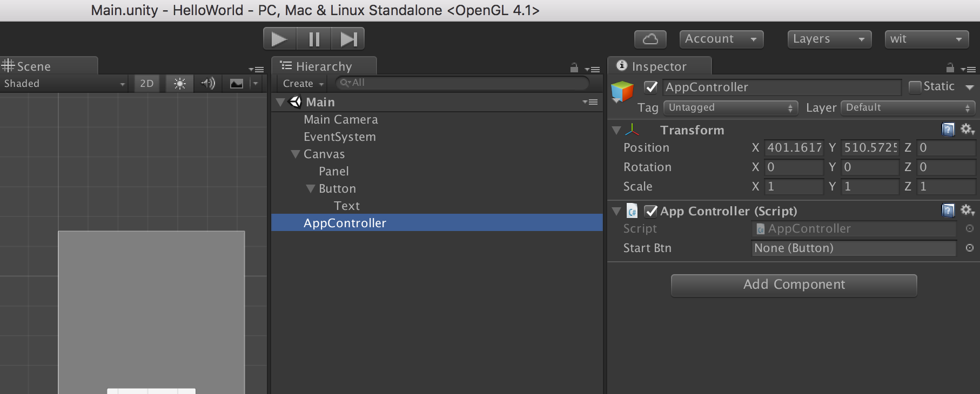Open Unity cloud services icon

pyautogui.click(x=650, y=39)
